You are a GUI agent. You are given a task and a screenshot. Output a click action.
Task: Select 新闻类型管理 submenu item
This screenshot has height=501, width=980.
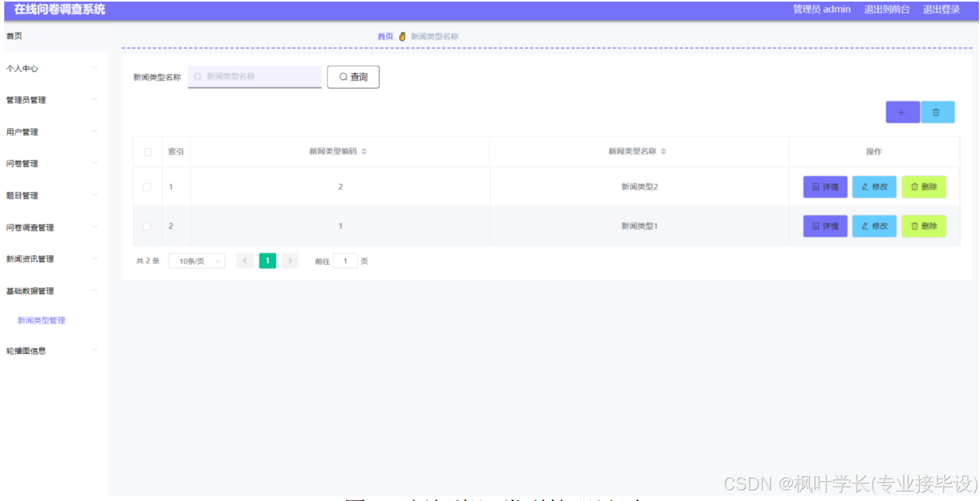(41, 320)
